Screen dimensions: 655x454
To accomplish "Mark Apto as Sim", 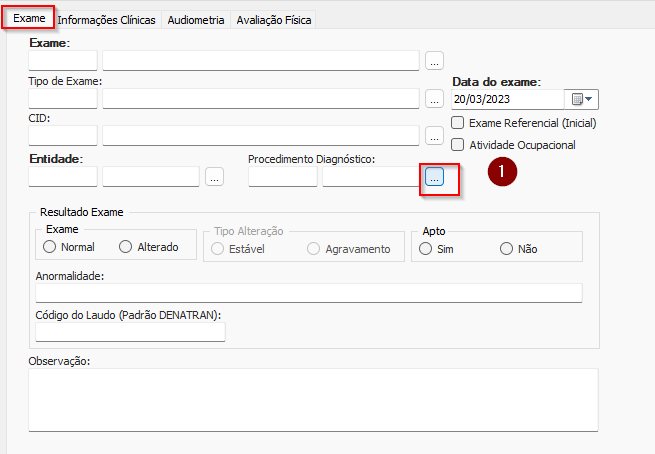I will [x=426, y=248].
